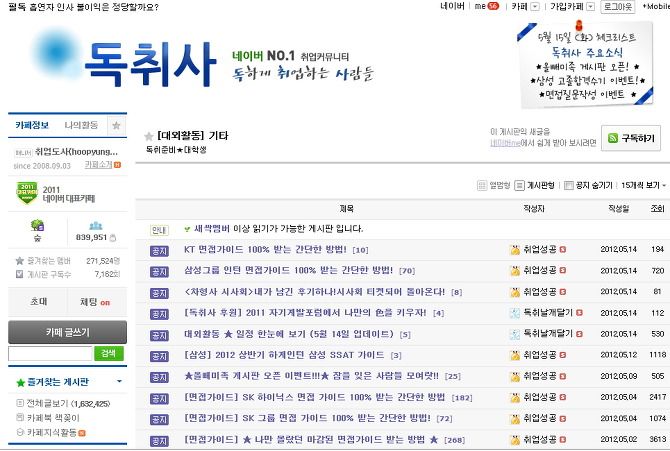Expand the 가입카페 dropdown arrow

pyautogui.click(x=590, y=6)
